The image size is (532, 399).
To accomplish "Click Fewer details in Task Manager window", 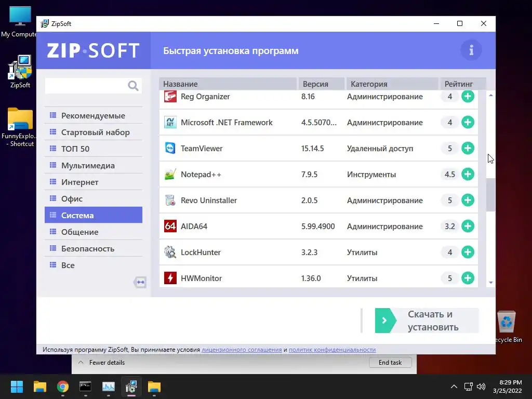I will coord(102,362).
